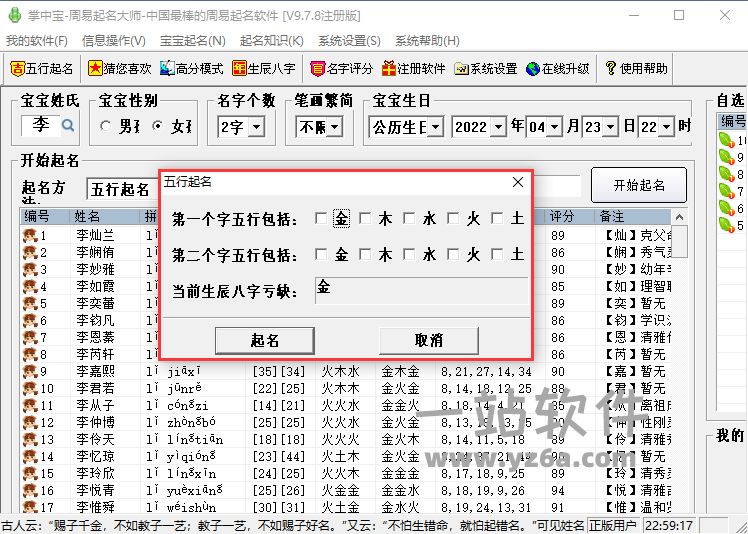
Task: Select the 男孩 radio button
Action: click(x=105, y=126)
